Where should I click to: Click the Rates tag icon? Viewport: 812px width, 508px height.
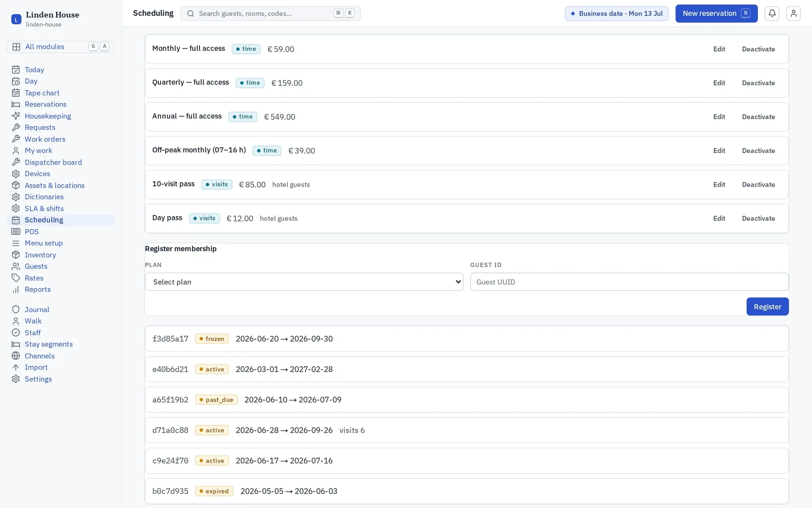click(x=16, y=278)
